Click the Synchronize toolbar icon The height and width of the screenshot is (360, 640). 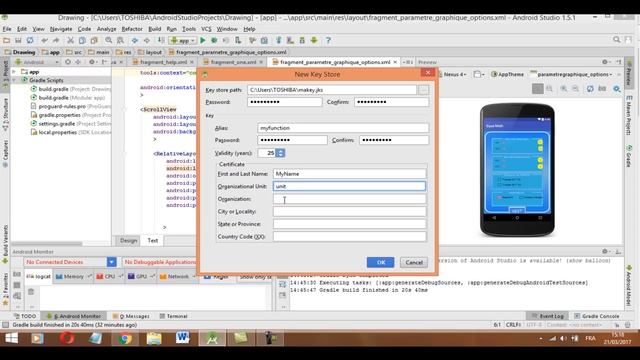click(x=30, y=40)
